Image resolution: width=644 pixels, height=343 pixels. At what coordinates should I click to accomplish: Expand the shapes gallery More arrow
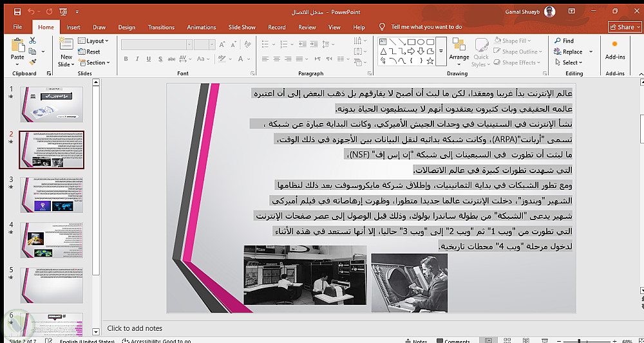pos(441,51)
